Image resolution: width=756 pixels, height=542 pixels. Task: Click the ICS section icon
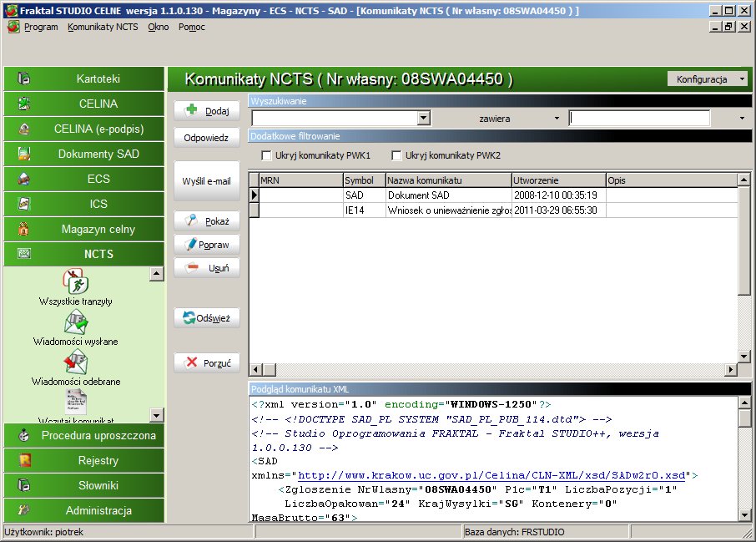[x=23, y=204]
